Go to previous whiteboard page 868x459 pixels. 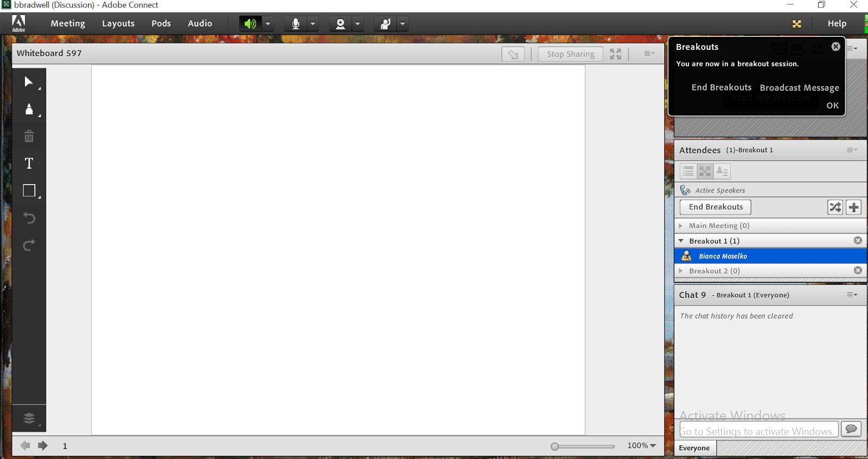[x=25, y=445]
